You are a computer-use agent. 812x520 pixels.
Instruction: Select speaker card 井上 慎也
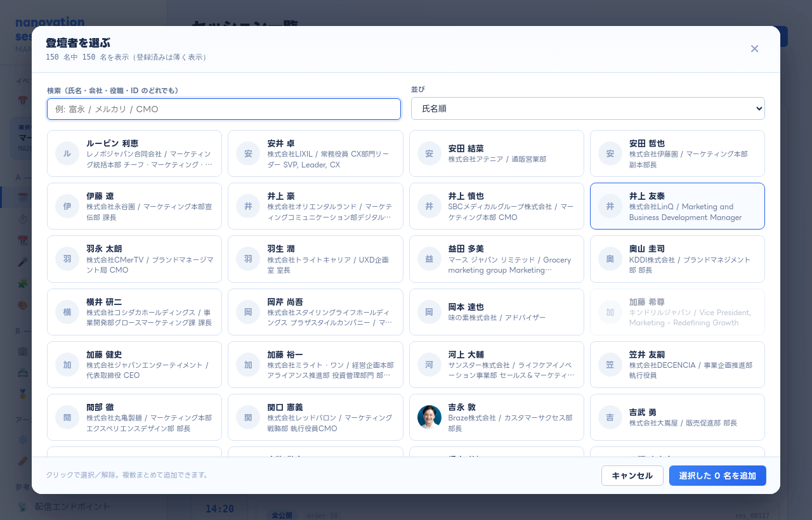click(496, 206)
